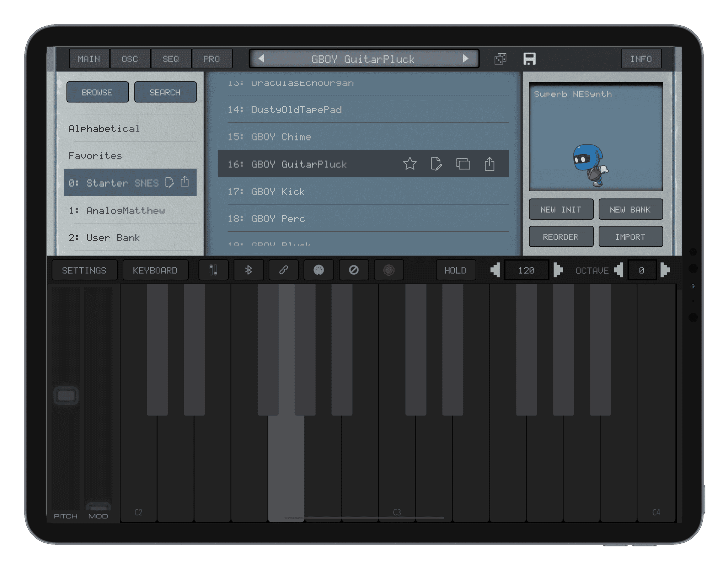Favorite GBOY GuitarPluck using the star

pyautogui.click(x=410, y=164)
